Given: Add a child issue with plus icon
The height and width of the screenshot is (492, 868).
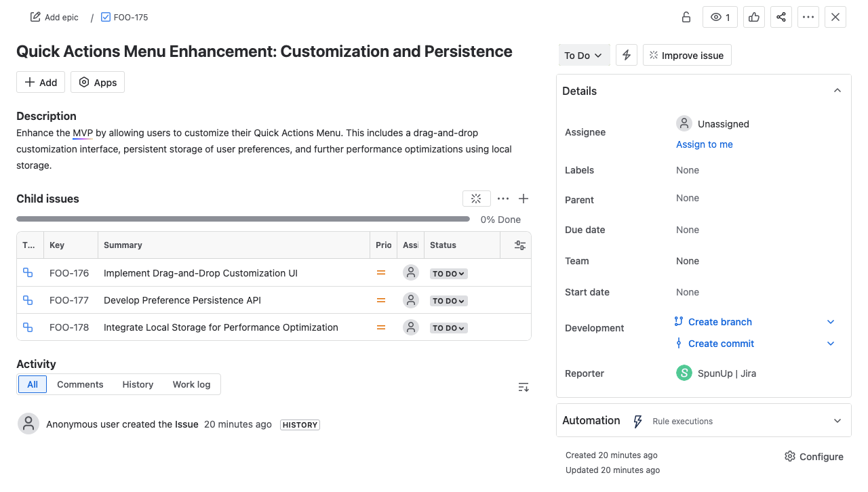Looking at the screenshot, I should click(x=524, y=199).
